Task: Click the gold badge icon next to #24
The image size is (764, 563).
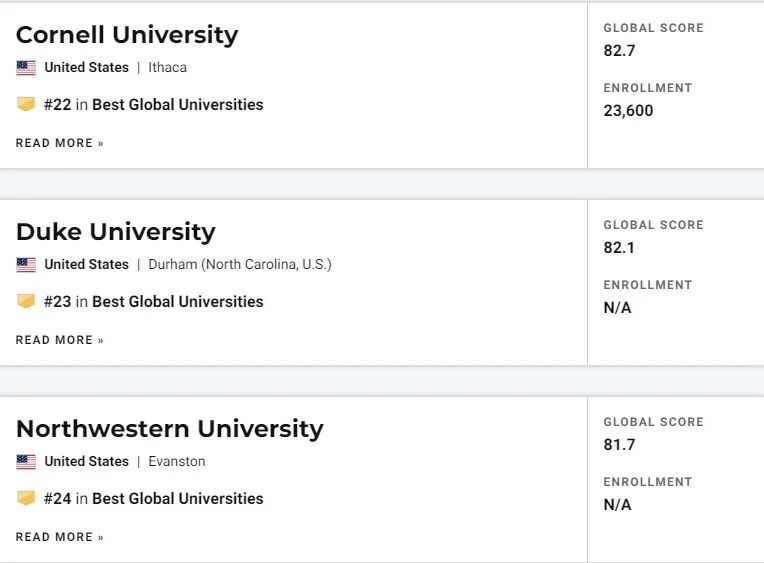Action: coord(26,498)
